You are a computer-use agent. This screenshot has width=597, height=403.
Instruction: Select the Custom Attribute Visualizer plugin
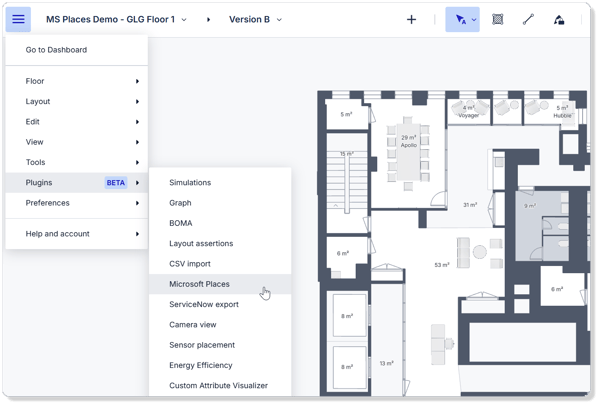click(x=220, y=385)
